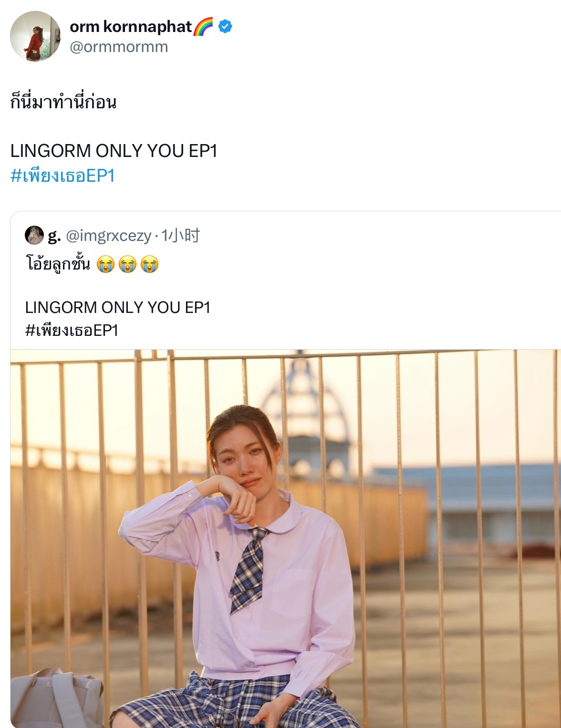Open the quoted tweet's LINGORM ONLY YOU EP1 text
The image size is (561, 728).
point(118,307)
